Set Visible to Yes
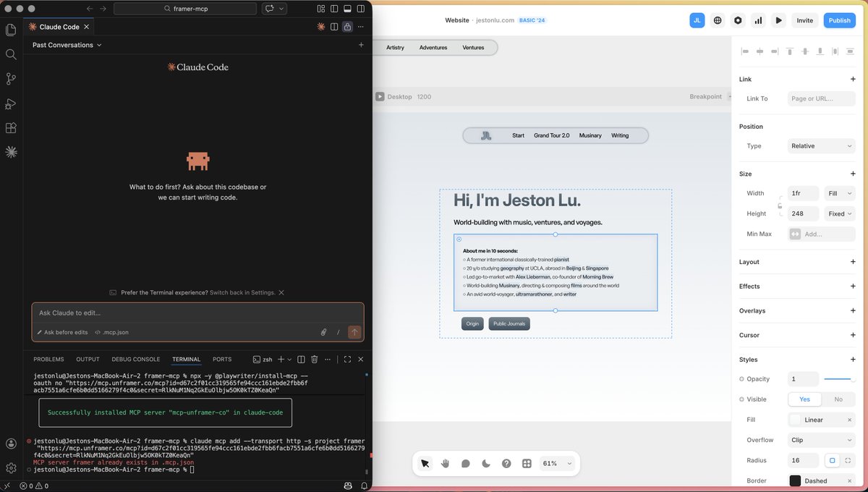868x492 pixels. [x=804, y=399]
